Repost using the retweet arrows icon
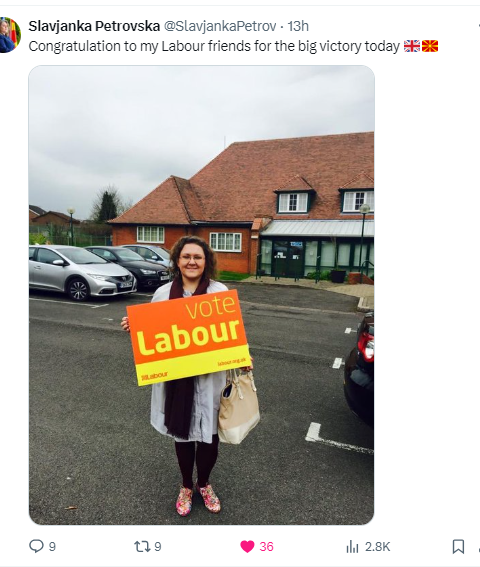The width and height of the screenshot is (480, 567). pos(141,546)
